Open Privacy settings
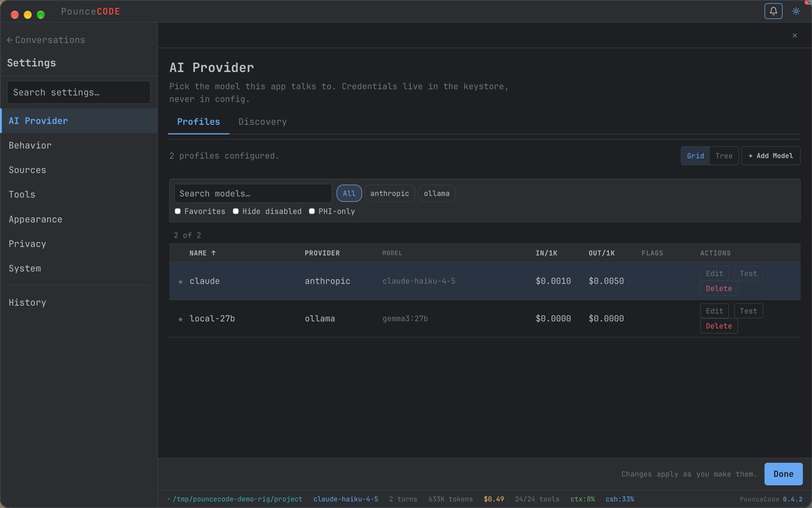 pyautogui.click(x=79, y=244)
